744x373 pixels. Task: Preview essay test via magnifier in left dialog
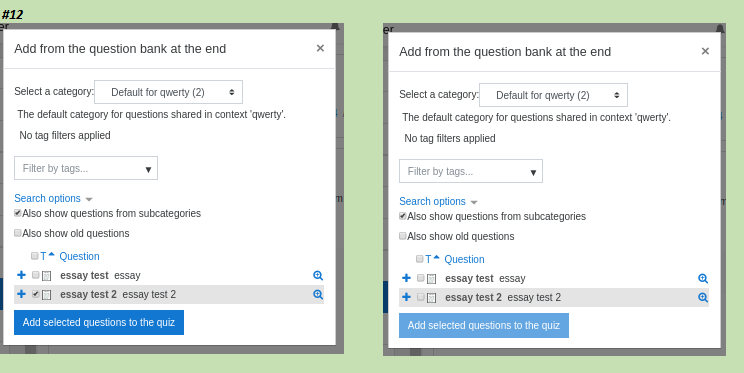[x=318, y=275]
